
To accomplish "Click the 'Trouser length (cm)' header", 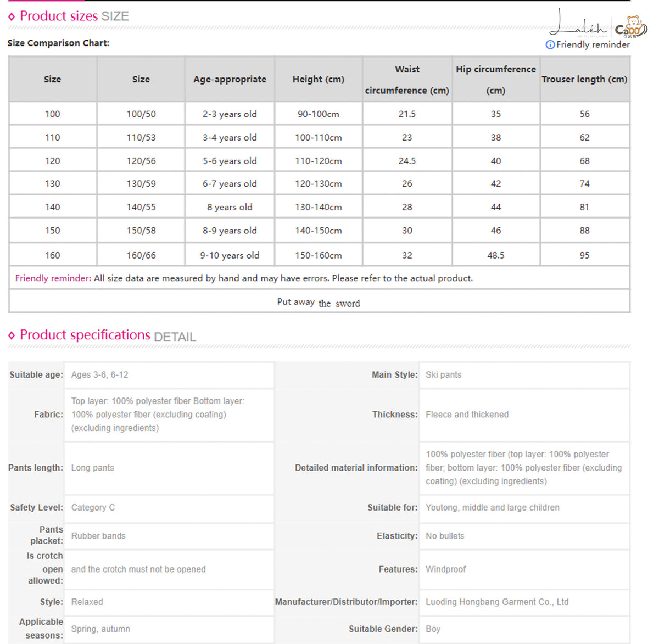I will pos(584,79).
